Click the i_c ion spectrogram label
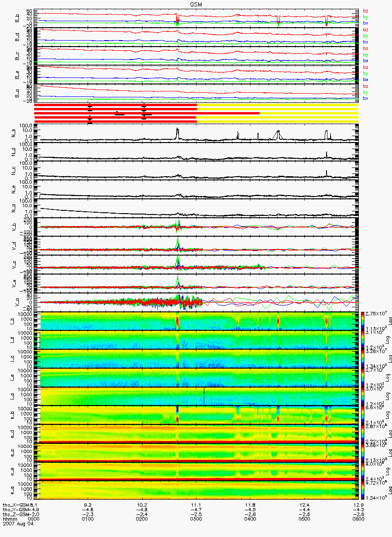 click(x=12, y=358)
